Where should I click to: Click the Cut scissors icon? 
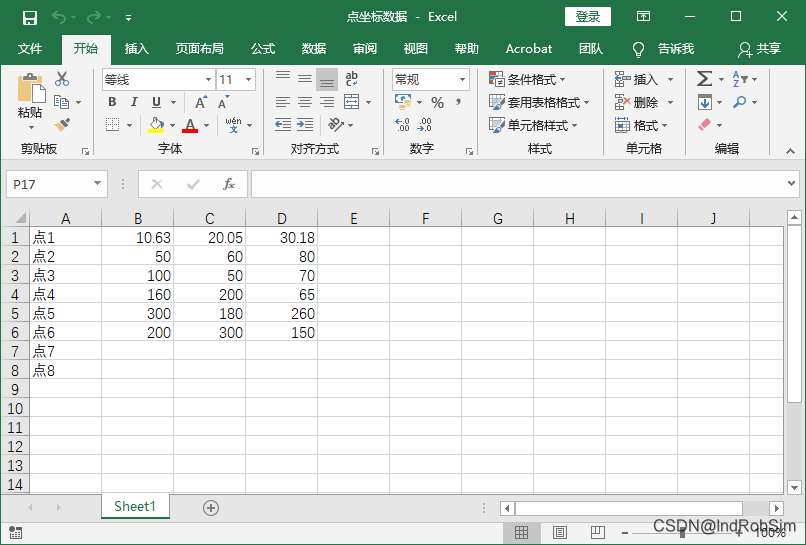pos(62,79)
